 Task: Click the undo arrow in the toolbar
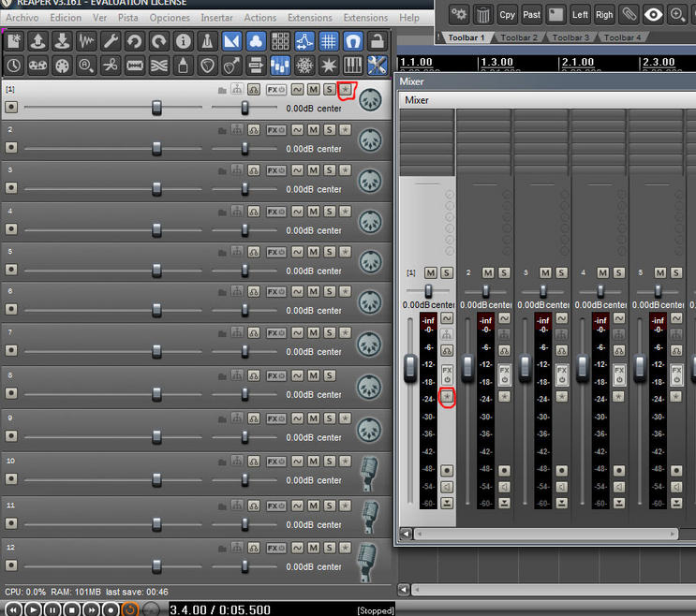click(135, 40)
